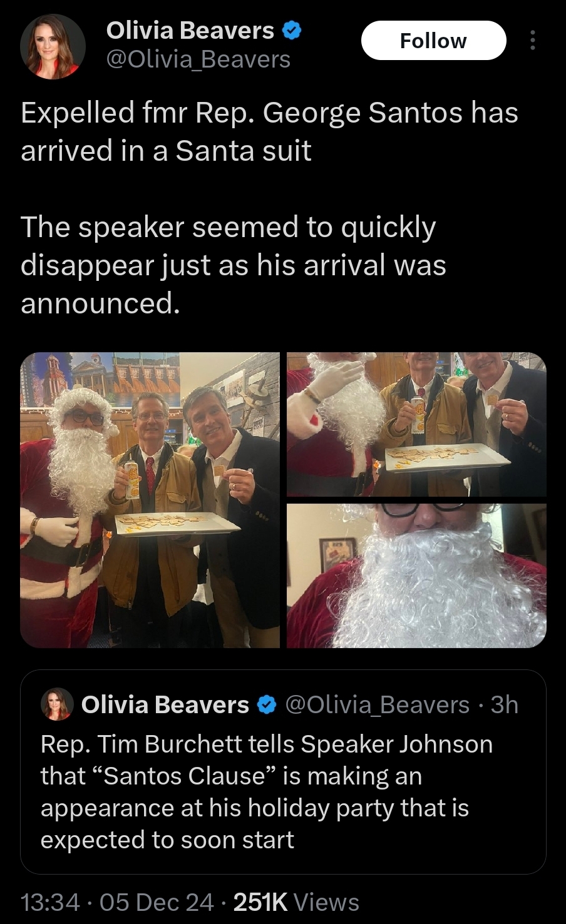The width and height of the screenshot is (566, 924).
Task: Open the quoted tweet about Santos Clause
Action: pos(283,771)
